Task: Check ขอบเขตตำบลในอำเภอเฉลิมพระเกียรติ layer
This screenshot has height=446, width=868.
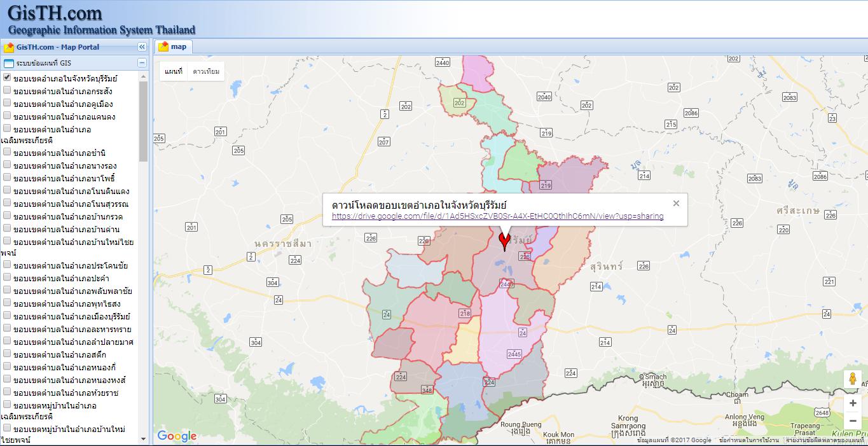Action: point(7,129)
